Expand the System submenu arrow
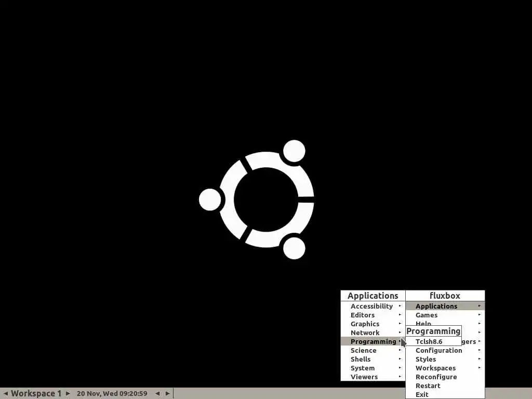The height and width of the screenshot is (399, 532). pyautogui.click(x=400, y=367)
